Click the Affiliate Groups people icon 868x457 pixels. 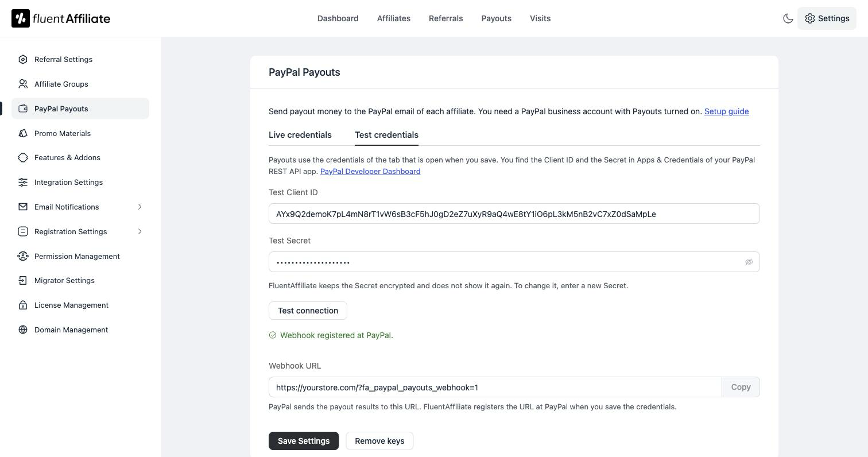[23, 84]
